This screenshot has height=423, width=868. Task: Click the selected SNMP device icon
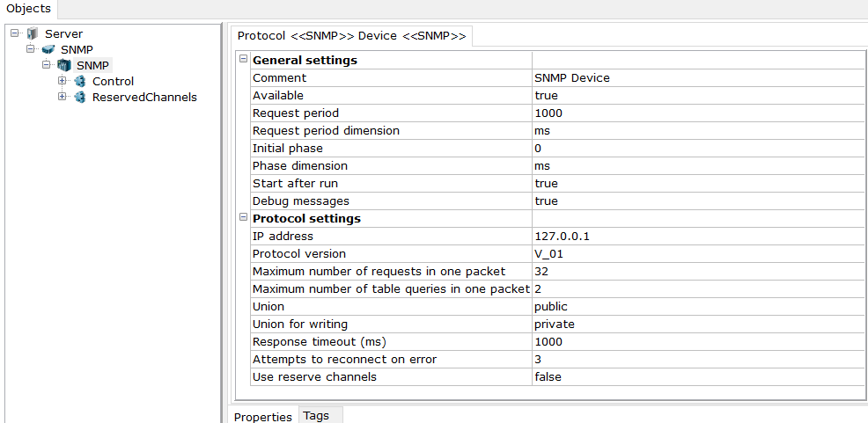64,65
